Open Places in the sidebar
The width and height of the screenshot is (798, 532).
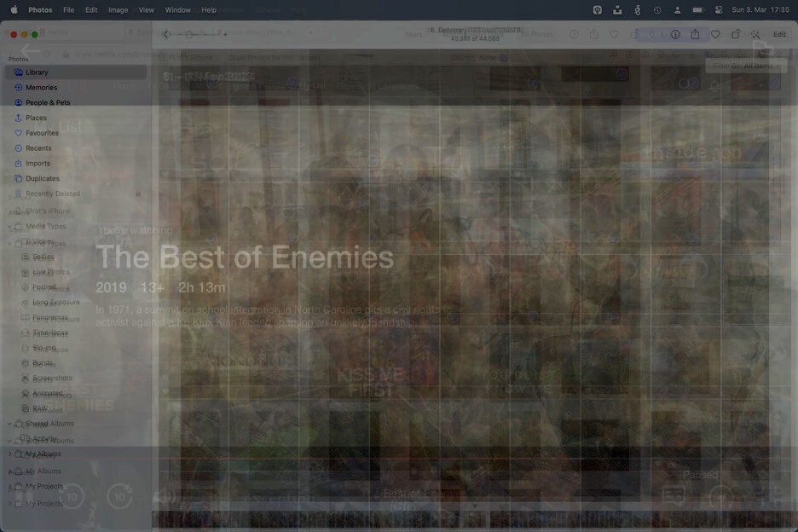click(x=76, y=118)
